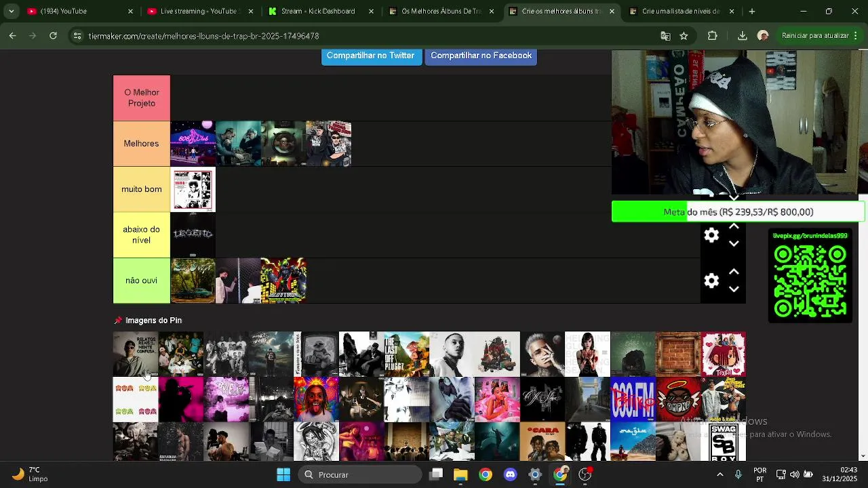Open Task View on the taskbar
This screenshot has height=488, width=868.
[x=436, y=474]
